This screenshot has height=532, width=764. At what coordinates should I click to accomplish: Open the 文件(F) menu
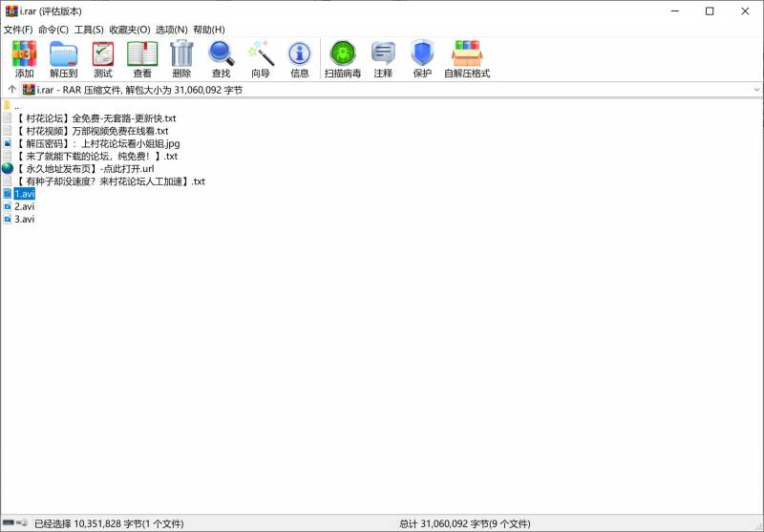18,30
